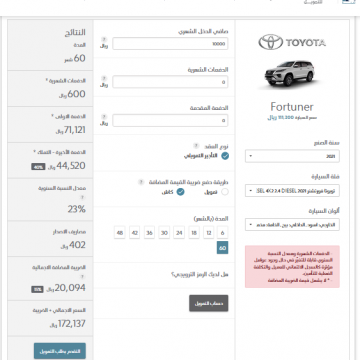
Task: Click help icon under annual rate label
Action: tap(82, 197)
